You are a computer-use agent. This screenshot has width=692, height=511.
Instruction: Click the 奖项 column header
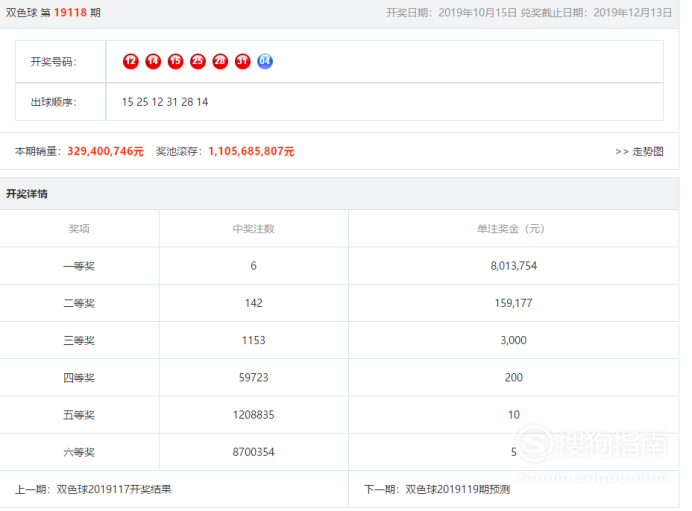79,229
